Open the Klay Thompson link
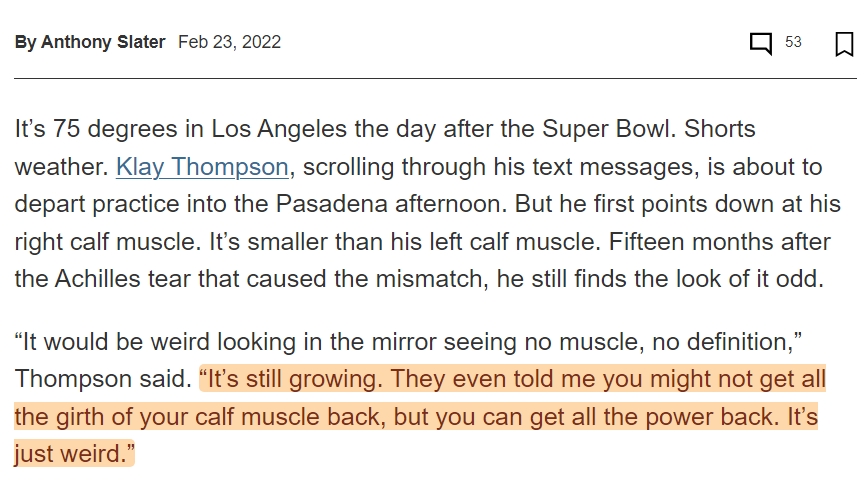Screen dimensions: 866x491 (202, 167)
